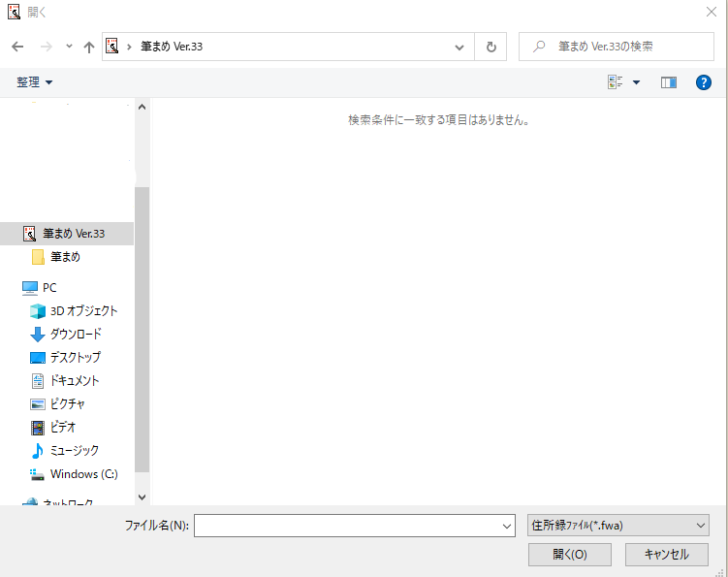
Task: Open the 整理 menu
Action: pos(34,82)
